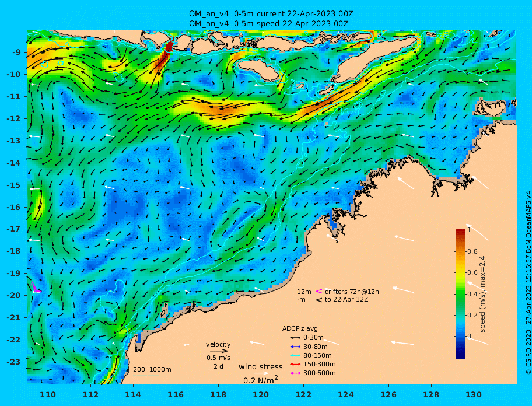Click the longitude label 110
The height and width of the screenshot is (406, 532).
(48, 395)
